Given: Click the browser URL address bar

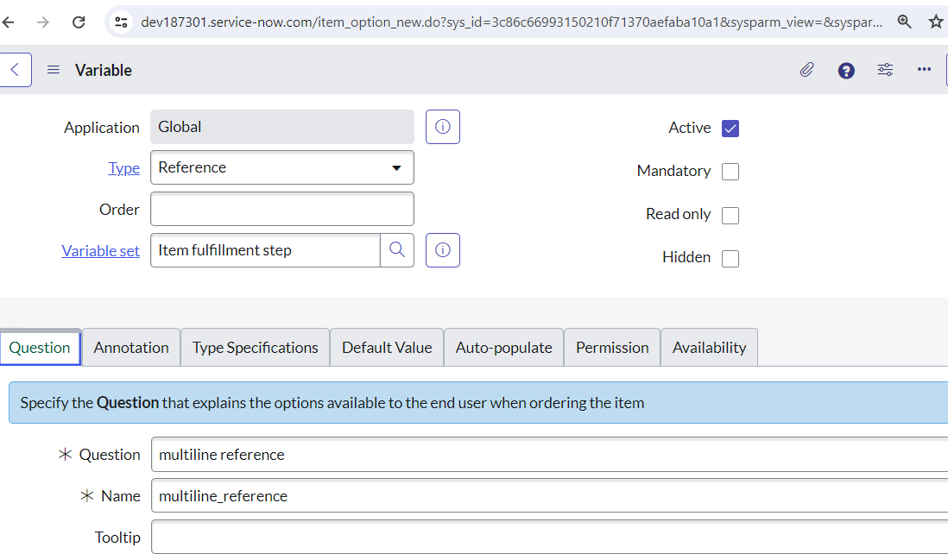Looking at the screenshot, I should click(511, 22).
